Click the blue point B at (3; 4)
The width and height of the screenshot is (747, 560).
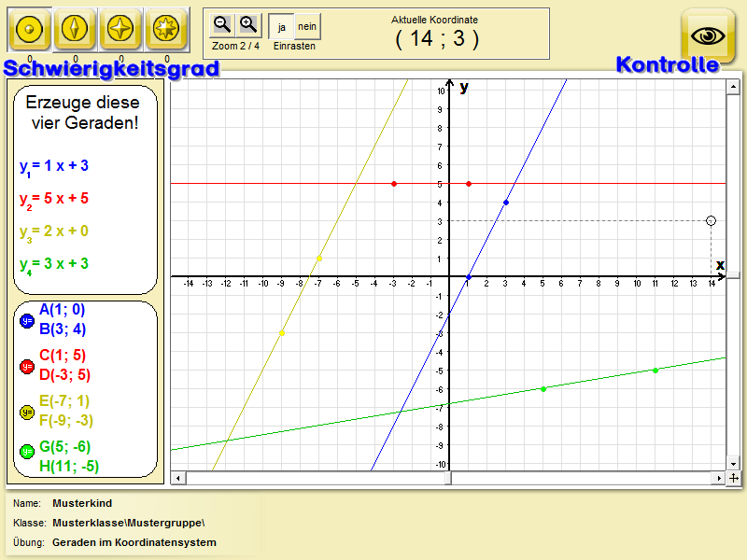point(506,203)
